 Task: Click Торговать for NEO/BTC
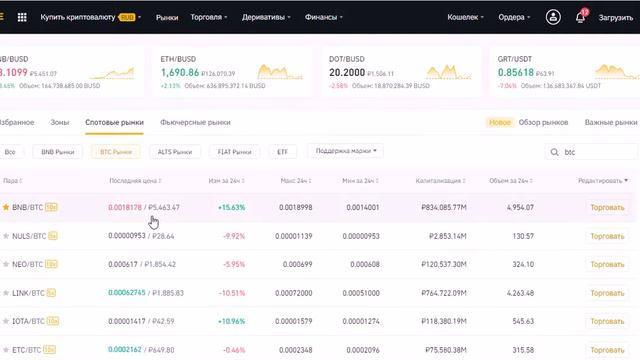tap(607, 264)
